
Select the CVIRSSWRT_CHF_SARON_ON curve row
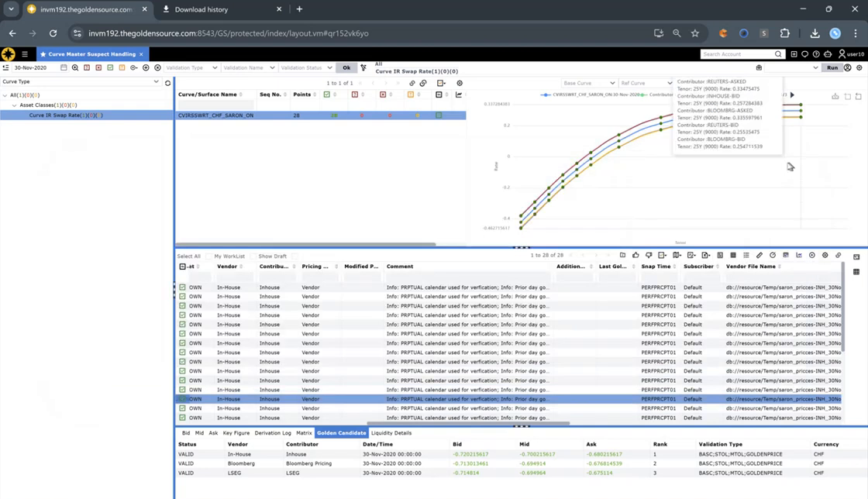(321, 115)
